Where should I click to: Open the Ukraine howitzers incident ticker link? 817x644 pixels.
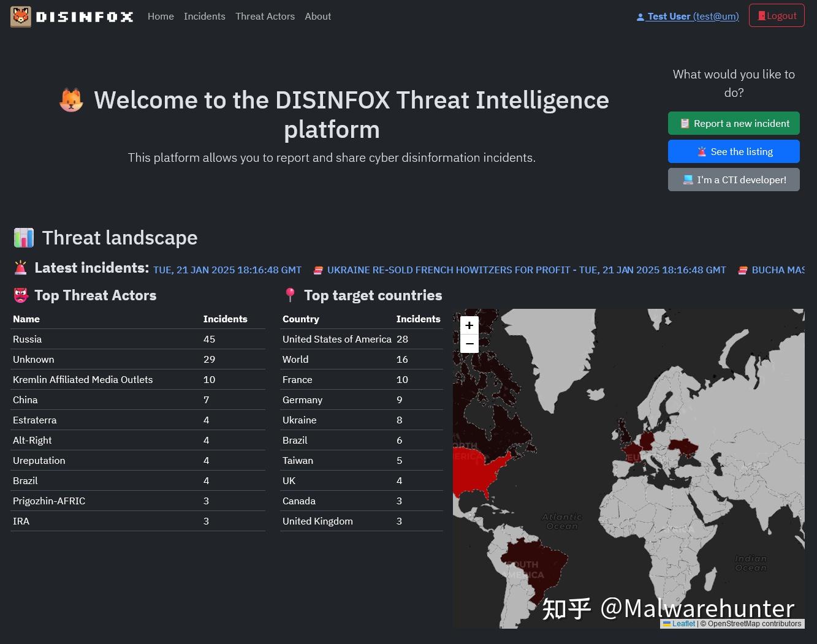[x=449, y=270]
